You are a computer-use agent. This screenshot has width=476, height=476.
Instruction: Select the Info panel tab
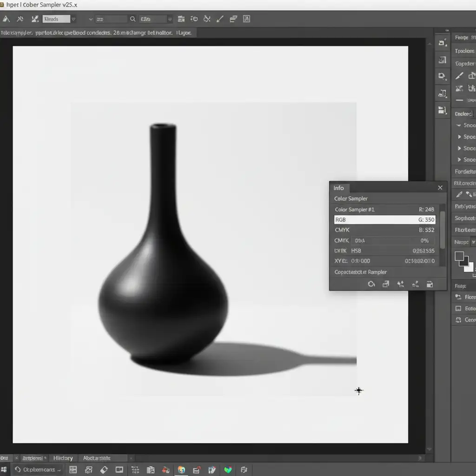339,188
